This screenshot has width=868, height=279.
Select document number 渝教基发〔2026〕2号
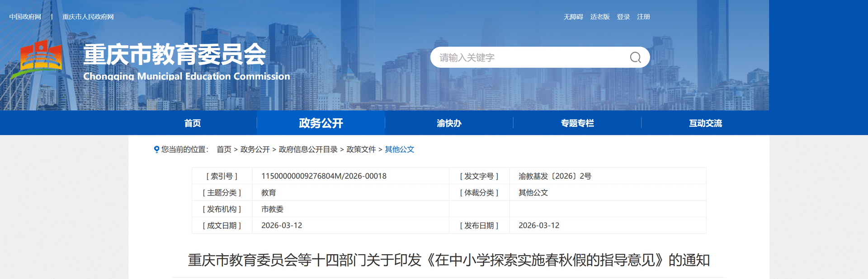pos(555,176)
